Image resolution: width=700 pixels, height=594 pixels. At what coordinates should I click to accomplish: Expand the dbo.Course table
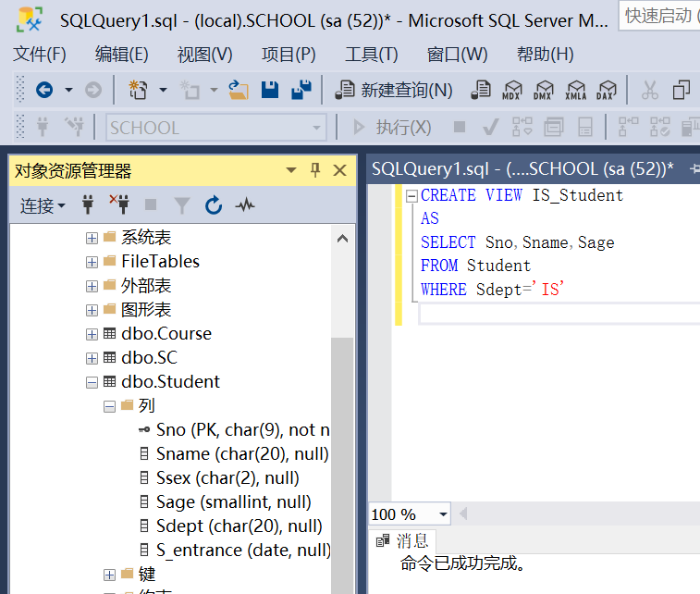pos(92,335)
